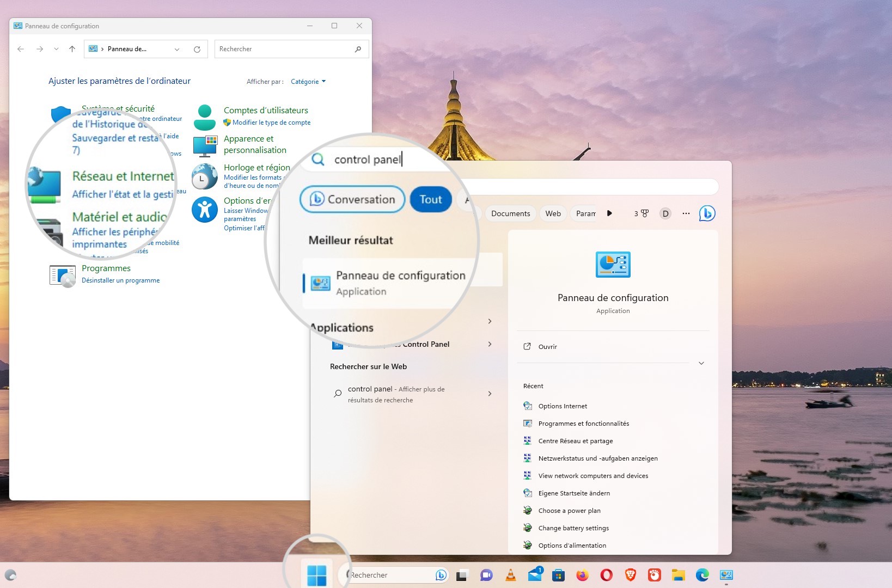Expand the Control Panel app result chevron
Image resolution: width=892 pixels, height=588 pixels.
coord(490,344)
